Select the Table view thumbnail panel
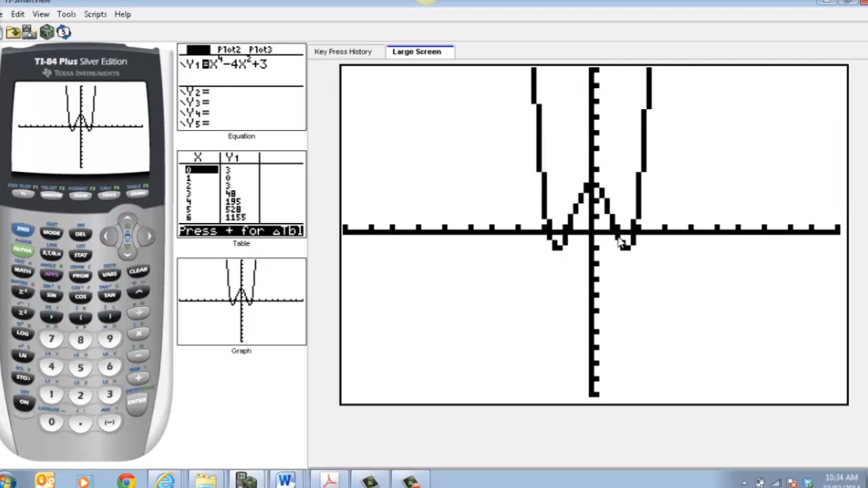This screenshot has width=868, height=488. [x=241, y=194]
